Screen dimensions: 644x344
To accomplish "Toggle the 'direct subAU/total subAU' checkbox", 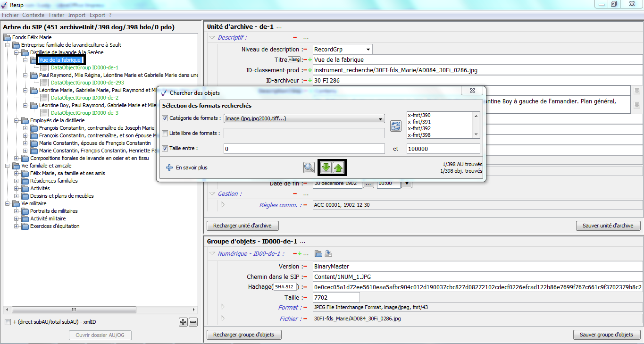I will click(x=8, y=322).
